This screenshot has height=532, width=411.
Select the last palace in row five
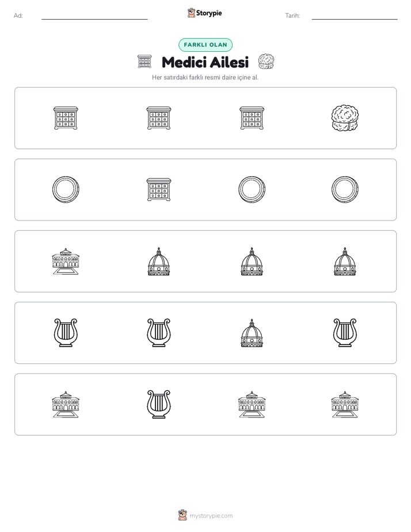(x=345, y=404)
